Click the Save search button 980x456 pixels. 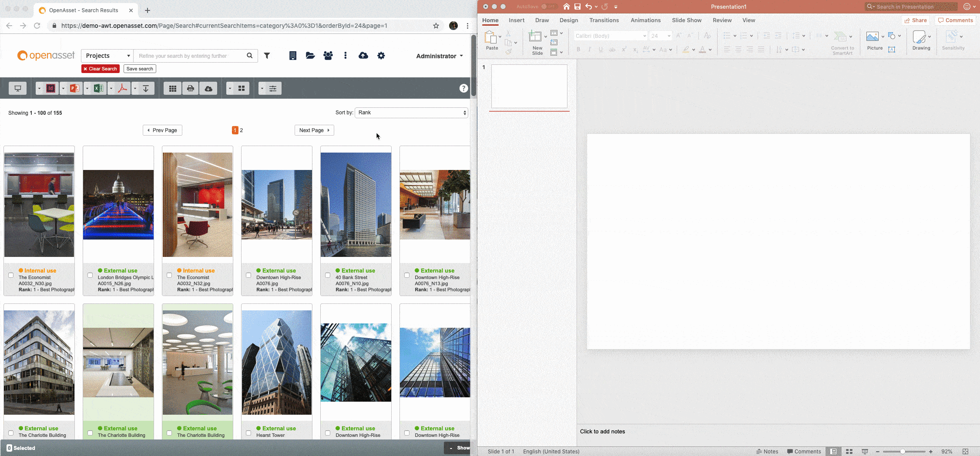click(x=140, y=69)
